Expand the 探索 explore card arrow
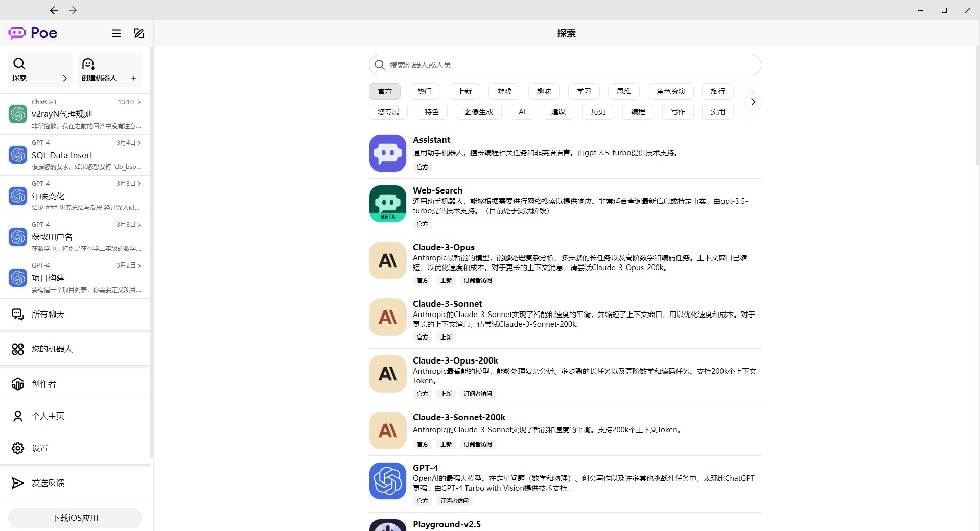980x531 pixels. pyautogui.click(x=65, y=78)
